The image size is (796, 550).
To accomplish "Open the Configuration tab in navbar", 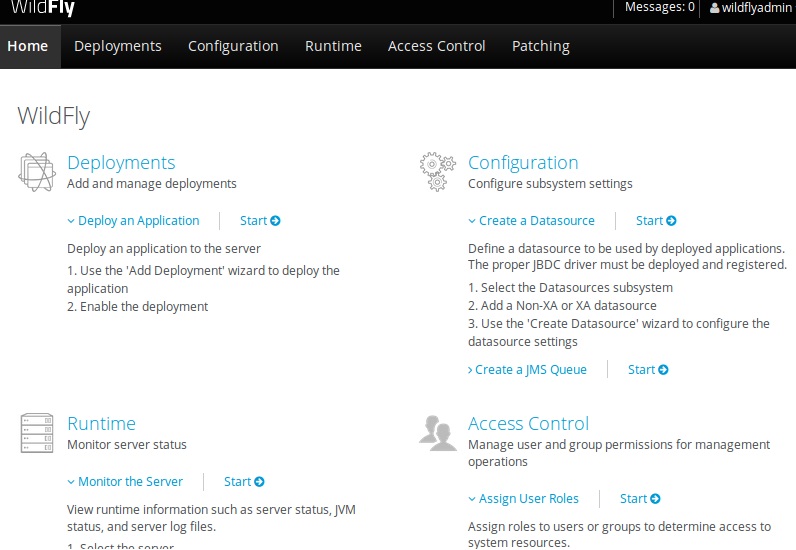I will pyautogui.click(x=233, y=46).
